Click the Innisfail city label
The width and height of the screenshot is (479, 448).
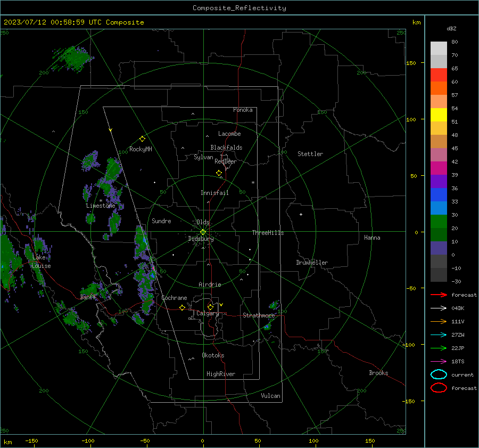pos(214,193)
